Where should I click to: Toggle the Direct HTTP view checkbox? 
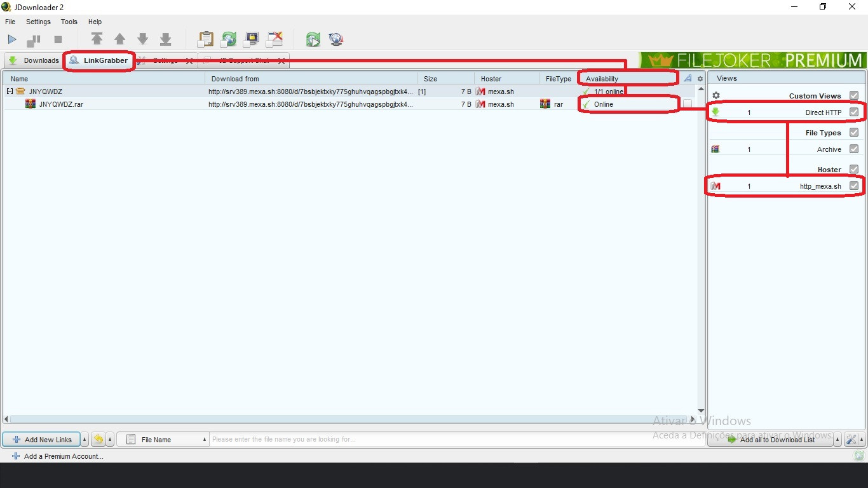coord(854,112)
